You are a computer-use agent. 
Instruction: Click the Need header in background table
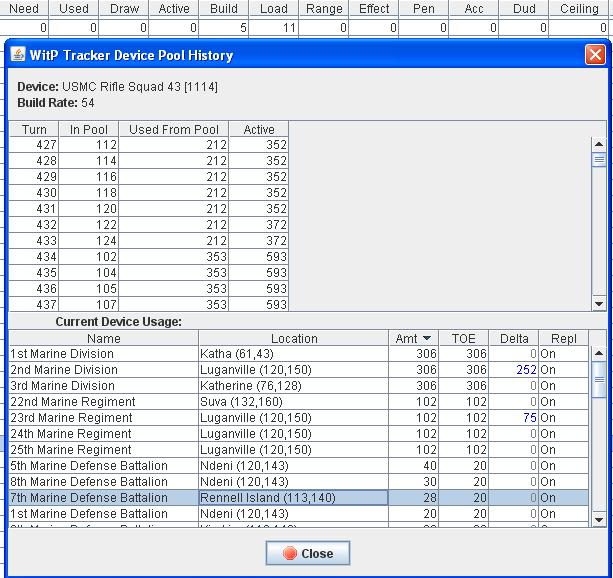pyautogui.click(x=24, y=9)
